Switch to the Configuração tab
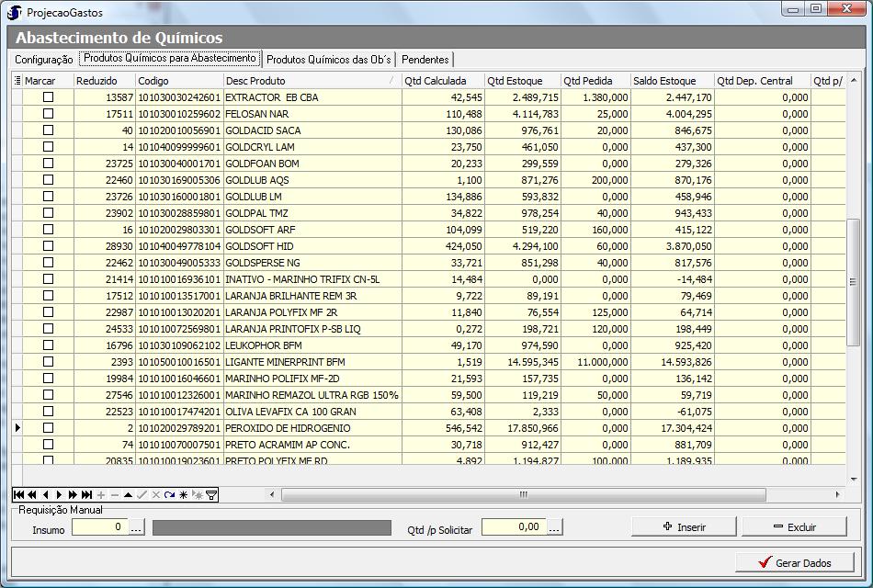 click(x=43, y=60)
